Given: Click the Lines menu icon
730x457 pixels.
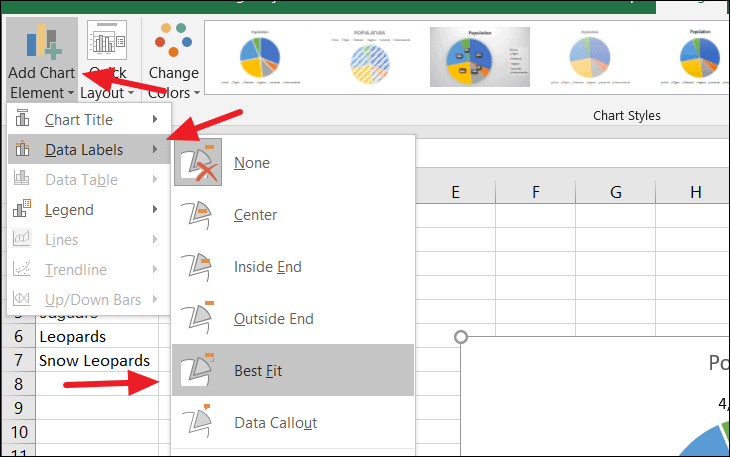Looking at the screenshot, I should click(x=21, y=238).
